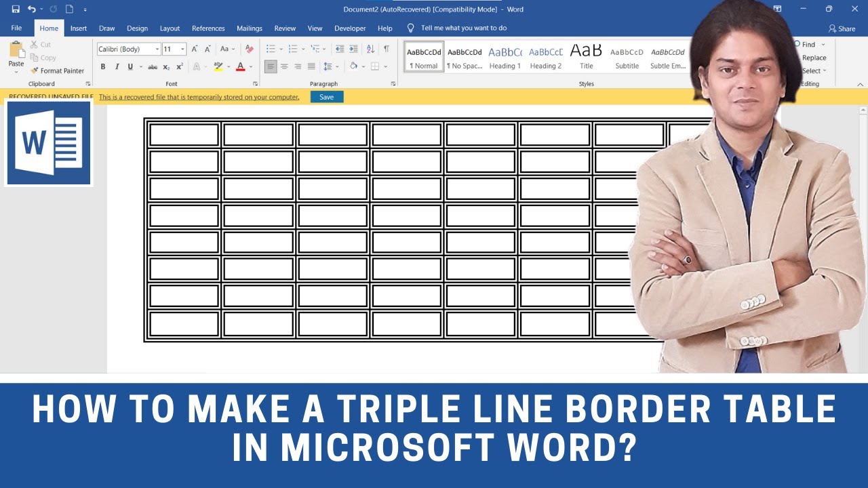
Task: Open the Mailings tab
Action: pyautogui.click(x=250, y=28)
